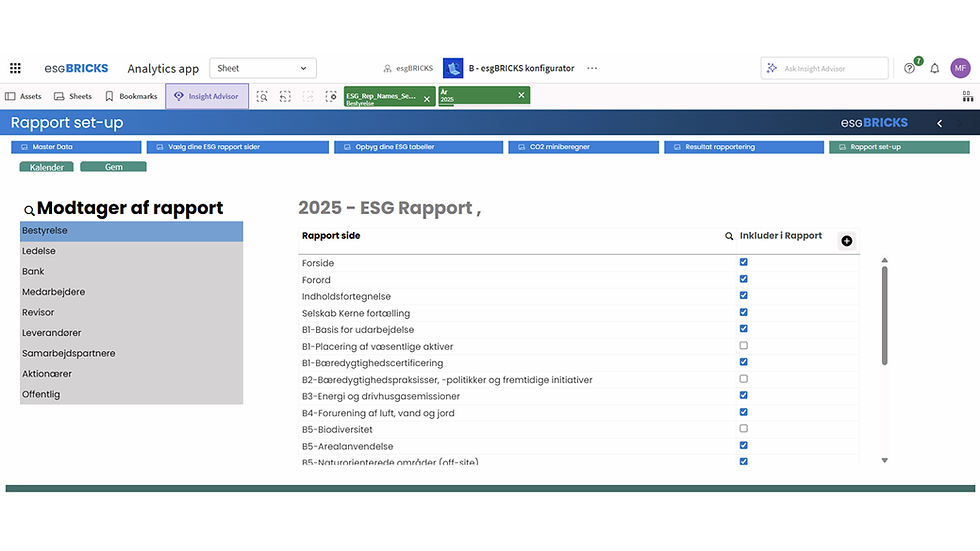Select Medarbejdere recipient
The height and width of the screenshot is (551, 980).
point(131,292)
